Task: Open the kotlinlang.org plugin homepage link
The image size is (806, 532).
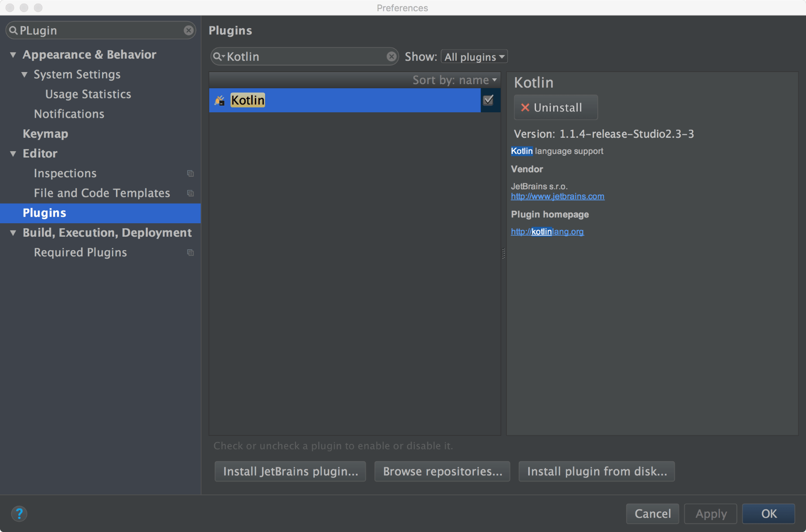Action: pyautogui.click(x=547, y=231)
